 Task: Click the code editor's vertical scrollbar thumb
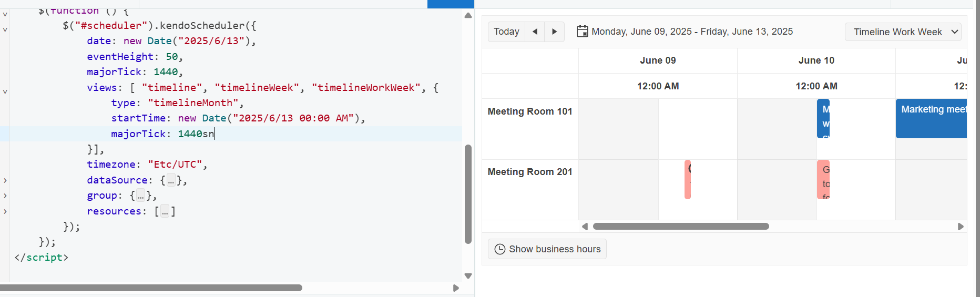(468, 194)
